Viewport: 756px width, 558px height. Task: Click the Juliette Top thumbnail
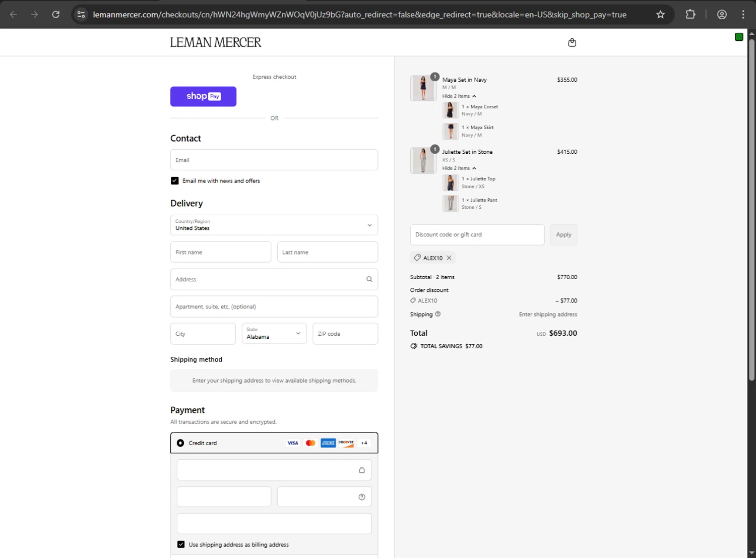tap(451, 182)
